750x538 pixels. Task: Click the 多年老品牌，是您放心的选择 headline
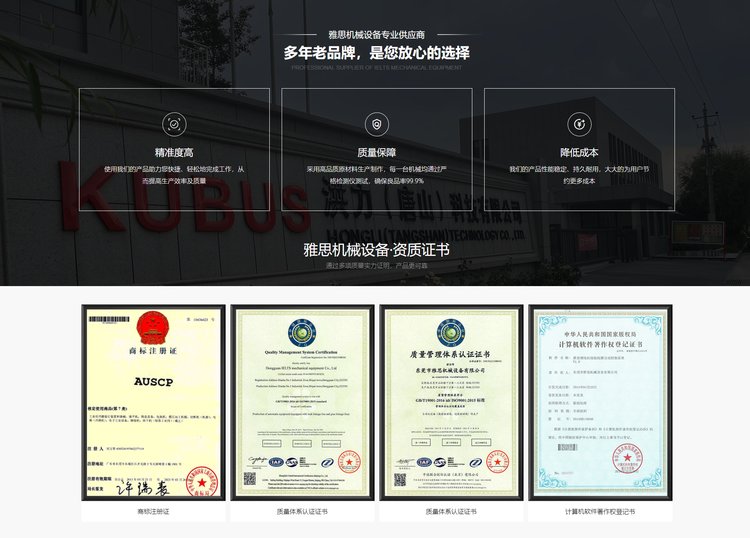point(376,52)
